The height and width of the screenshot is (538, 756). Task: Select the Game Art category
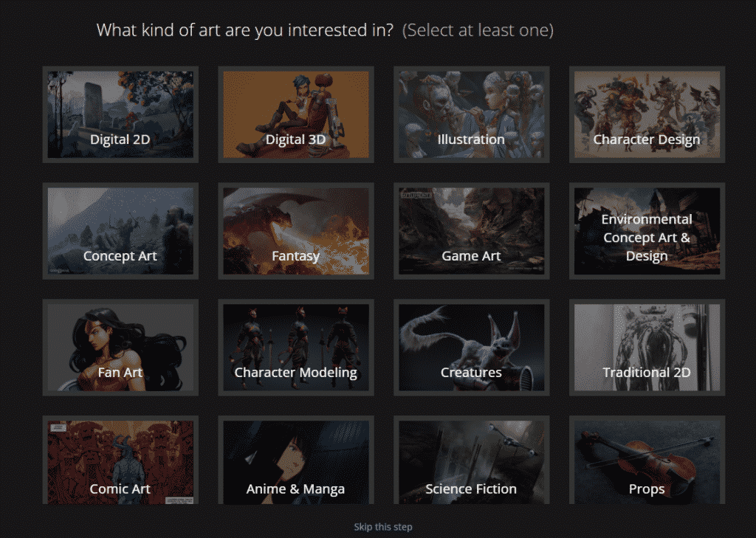click(472, 231)
